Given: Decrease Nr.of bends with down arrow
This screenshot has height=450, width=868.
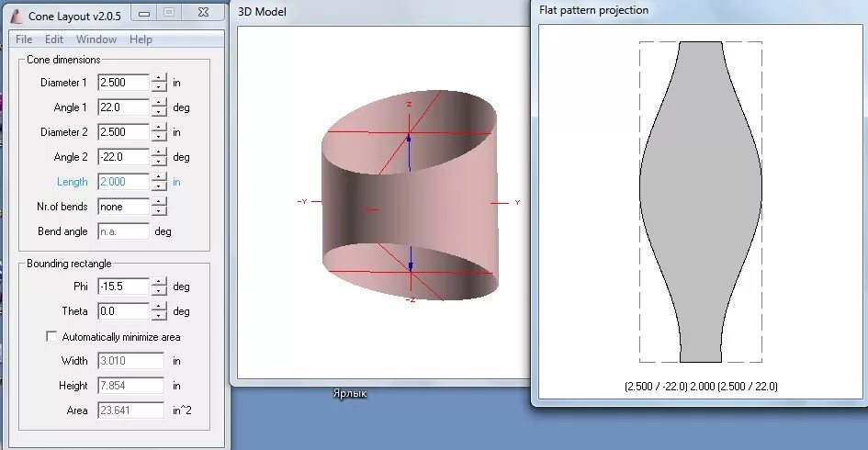Looking at the screenshot, I should [159, 211].
